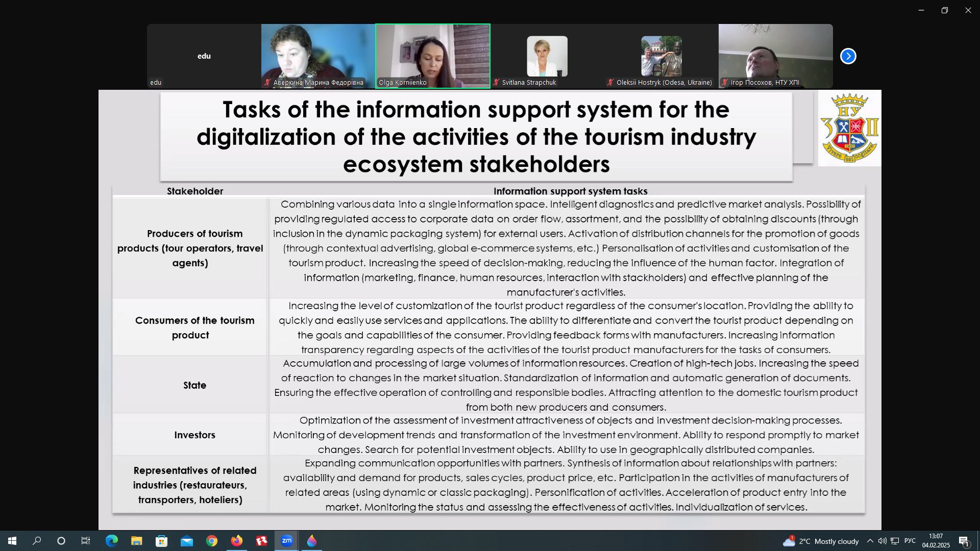
Task: Open Google Chrome from the taskbar
Action: [211, 541]
